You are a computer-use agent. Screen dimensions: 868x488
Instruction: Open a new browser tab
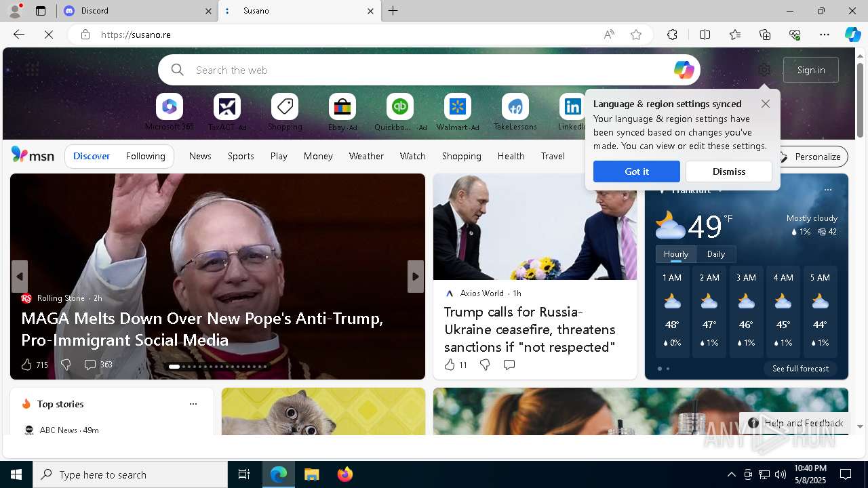pyautogui.click(x=393, y=11)
